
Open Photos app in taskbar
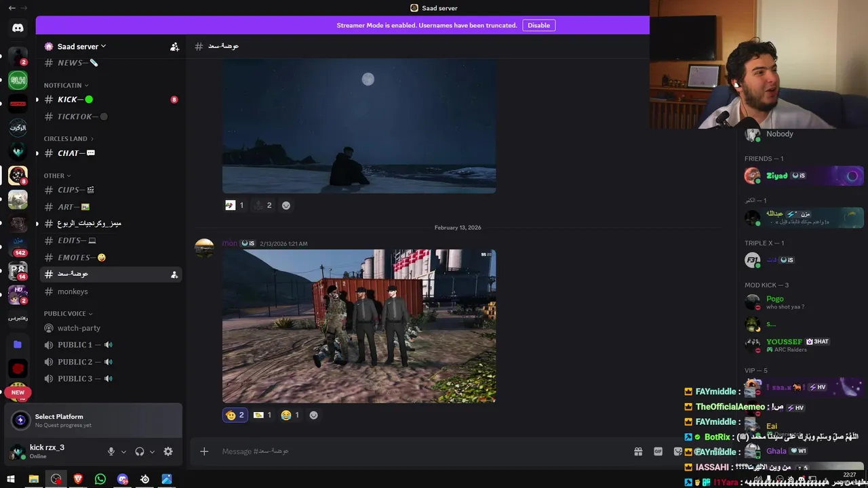click(x=167, y=479)
